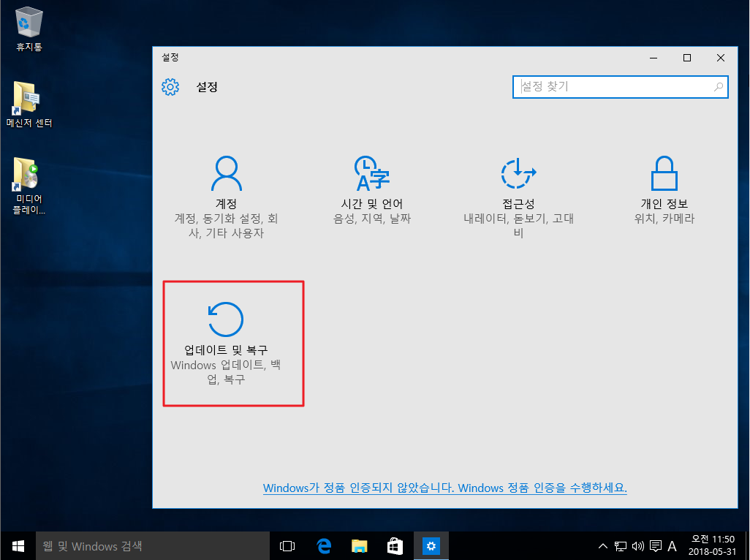This screenshot has width=750, height=560.
Task: Click inside the 설정 찾기 search field
Action: coord(621,87)
